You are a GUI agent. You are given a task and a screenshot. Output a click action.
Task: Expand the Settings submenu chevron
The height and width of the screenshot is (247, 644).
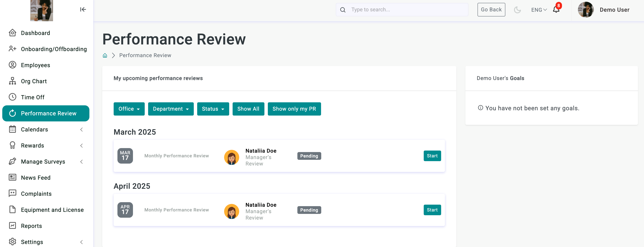coord(81,242)
